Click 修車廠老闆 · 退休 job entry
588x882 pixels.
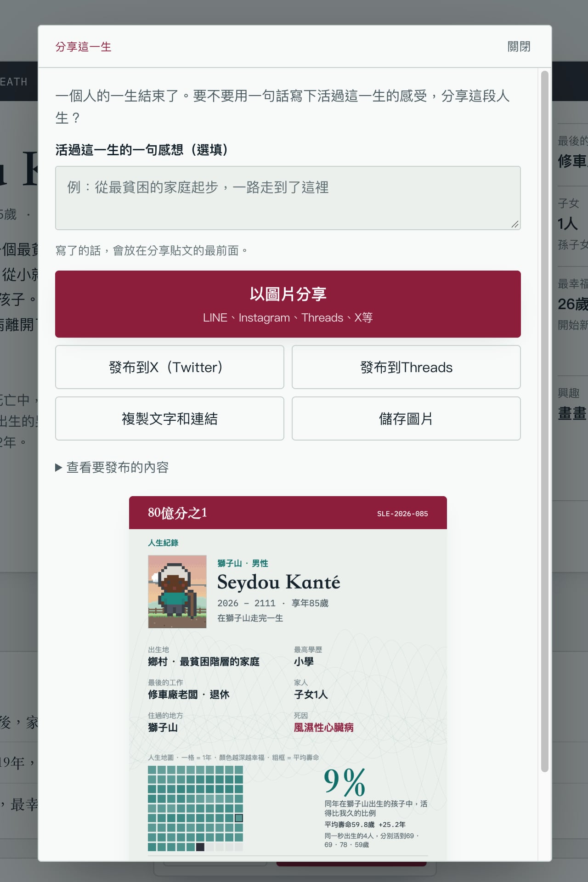[189, 694]
